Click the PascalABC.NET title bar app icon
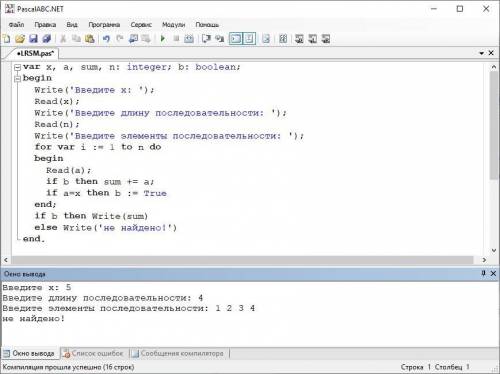Viewport: 500px width, 374px height. (x=10, y=9)
